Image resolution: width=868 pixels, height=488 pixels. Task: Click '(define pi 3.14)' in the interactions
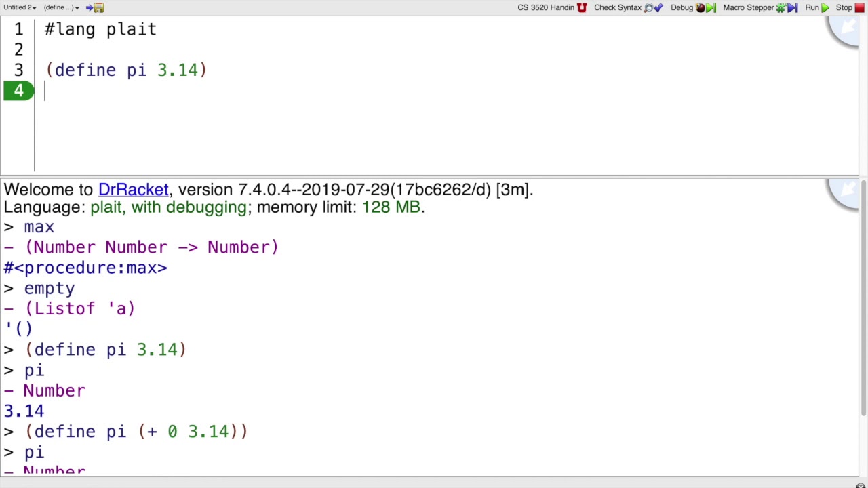(105, 350)
